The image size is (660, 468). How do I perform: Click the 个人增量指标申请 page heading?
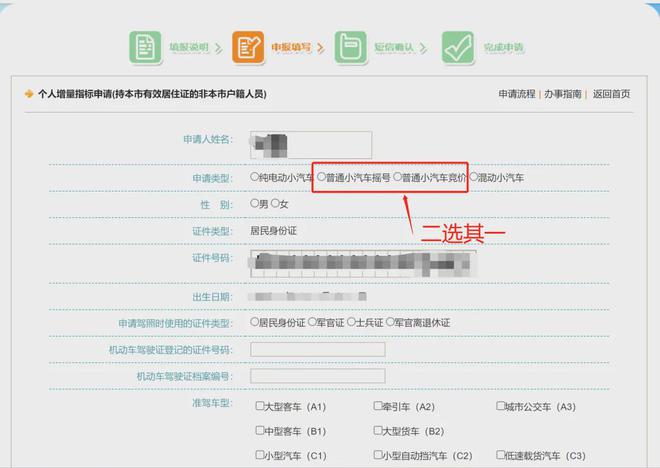pyautogui.click(x=152, y=94)
